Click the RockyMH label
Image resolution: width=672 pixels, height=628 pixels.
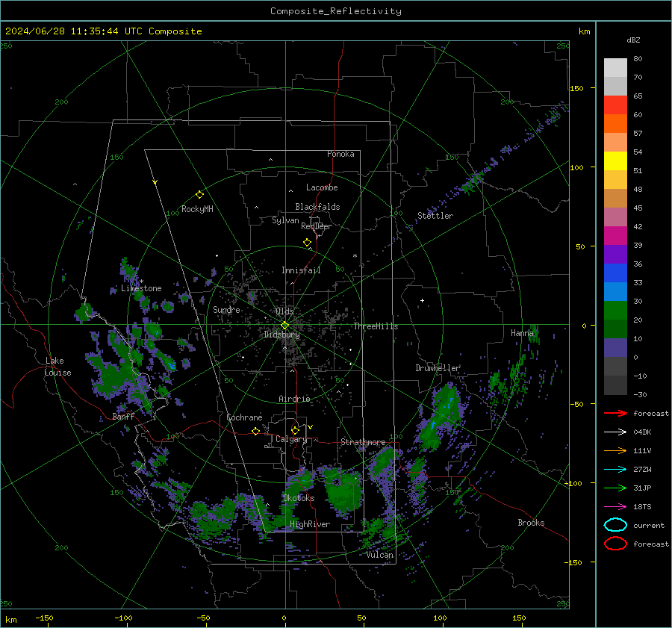[x=197, y=209]
